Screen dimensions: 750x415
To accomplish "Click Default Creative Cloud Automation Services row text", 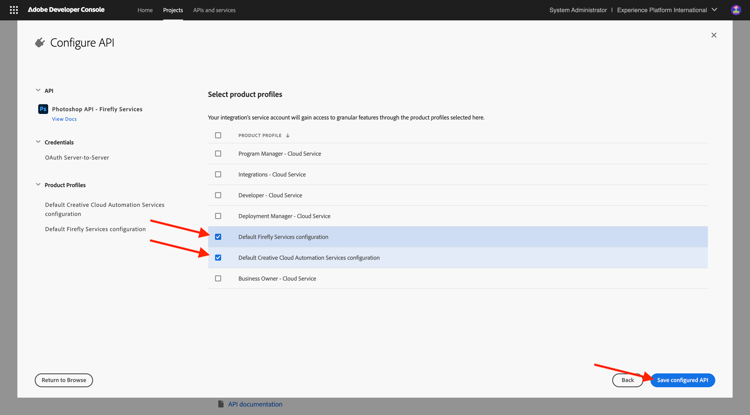I will (x=309, y=258).
